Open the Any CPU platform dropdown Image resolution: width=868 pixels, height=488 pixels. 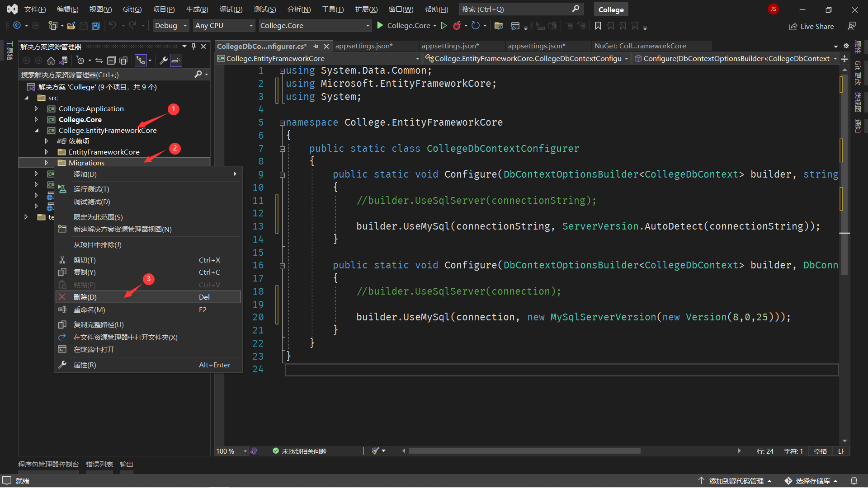(x=224, y=26)
